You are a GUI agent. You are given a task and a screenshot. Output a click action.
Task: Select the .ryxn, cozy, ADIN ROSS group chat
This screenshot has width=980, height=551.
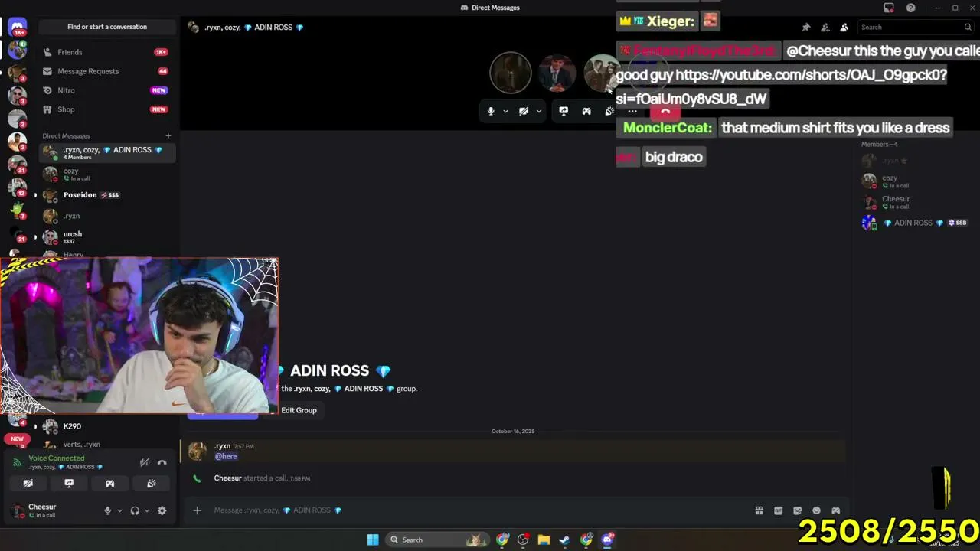coord(107,153)
